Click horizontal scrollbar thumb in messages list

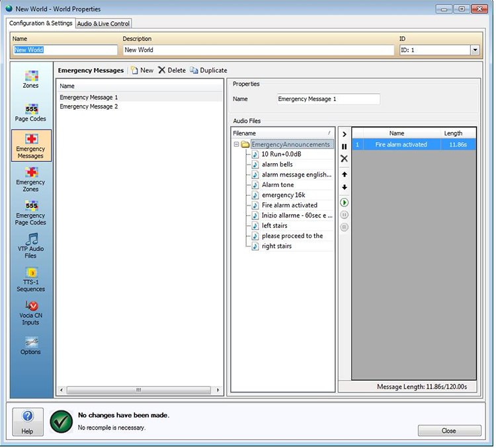tap(139, 390)
